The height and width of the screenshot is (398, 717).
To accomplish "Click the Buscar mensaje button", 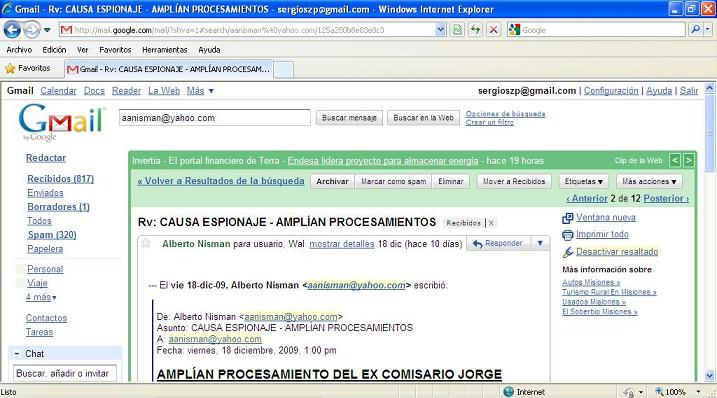I will [349, 118].
